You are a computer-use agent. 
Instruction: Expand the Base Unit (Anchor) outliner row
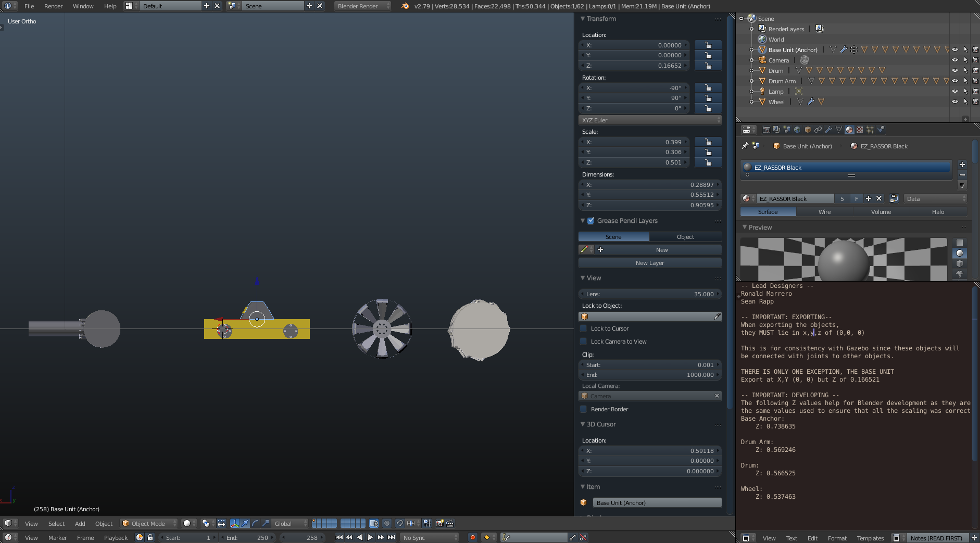[751, 50]
